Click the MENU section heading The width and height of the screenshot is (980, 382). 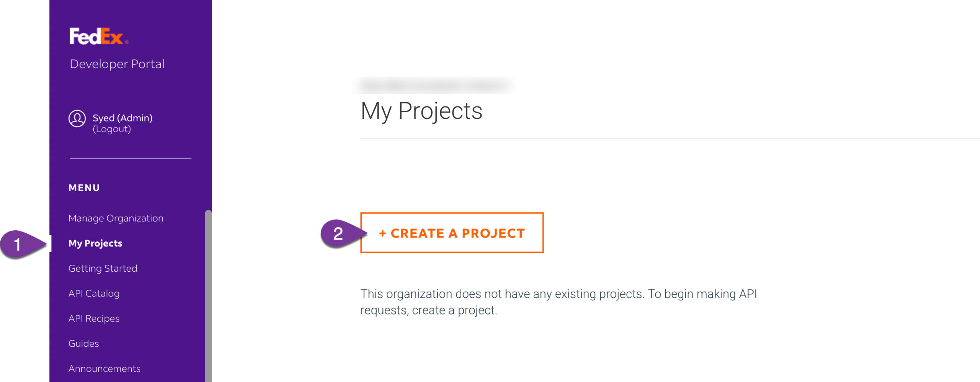(84, 188)
